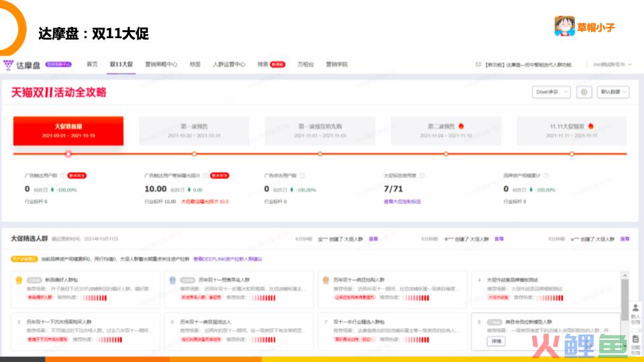Click red badge beside 广告触达用户营销曝光频次
Screen dimensions: 644x362
tap(219, 176)
